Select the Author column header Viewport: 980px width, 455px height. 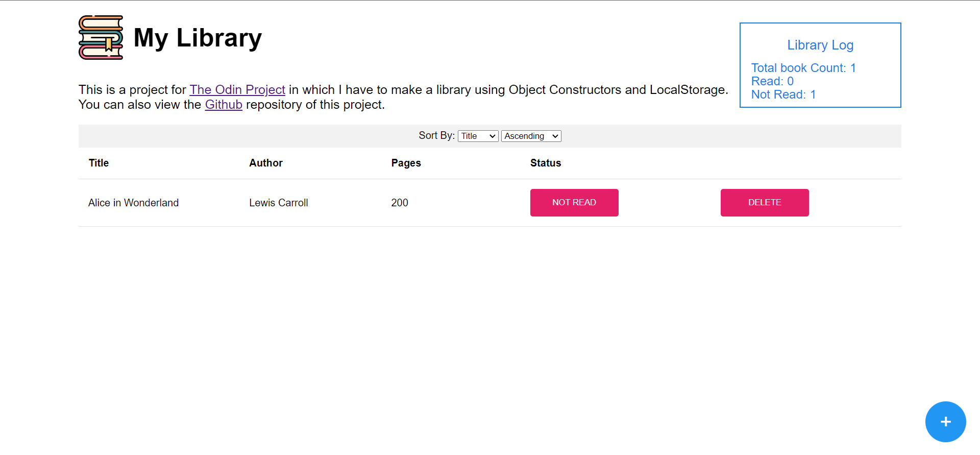[x=265, y=163]
